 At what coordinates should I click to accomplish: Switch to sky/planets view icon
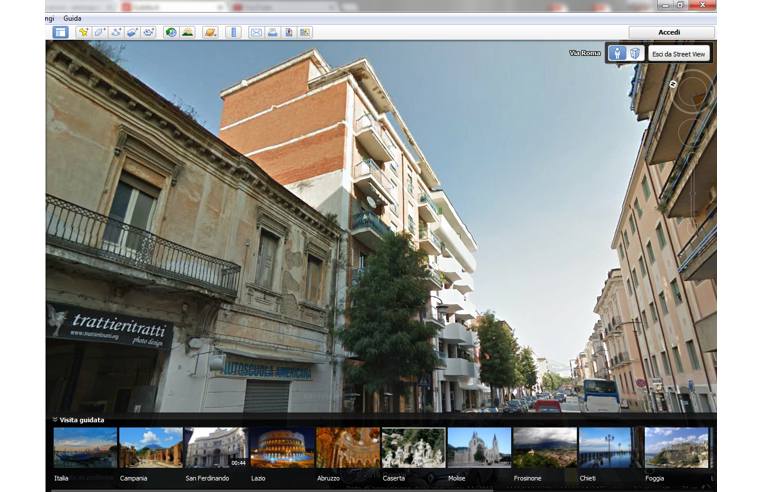click(210, 32)
